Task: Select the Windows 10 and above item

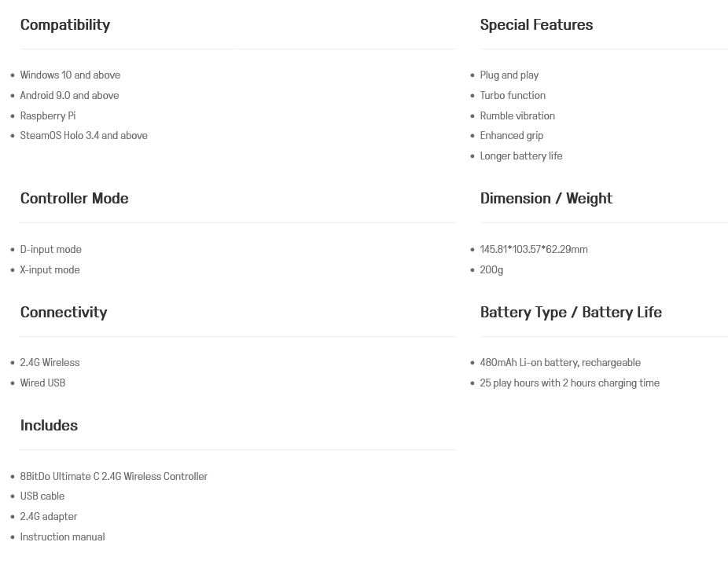Action: pyautogui.click(x=70, y=75)
